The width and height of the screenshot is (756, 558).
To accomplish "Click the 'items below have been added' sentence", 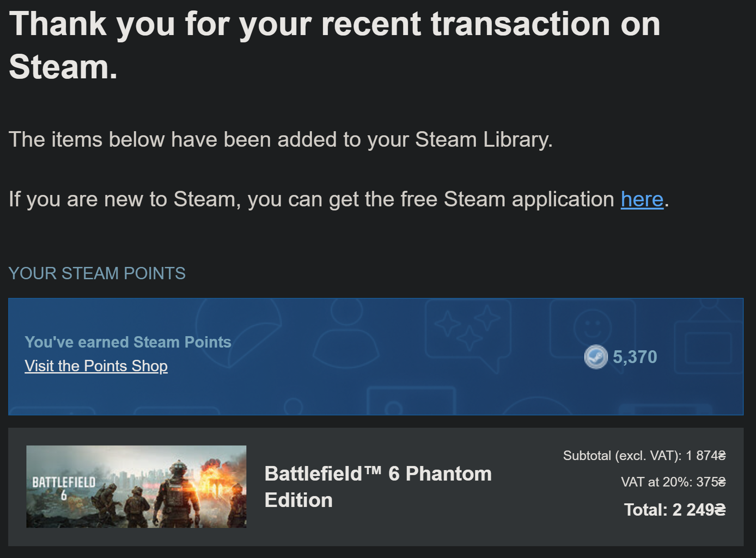I will (281, 139).
